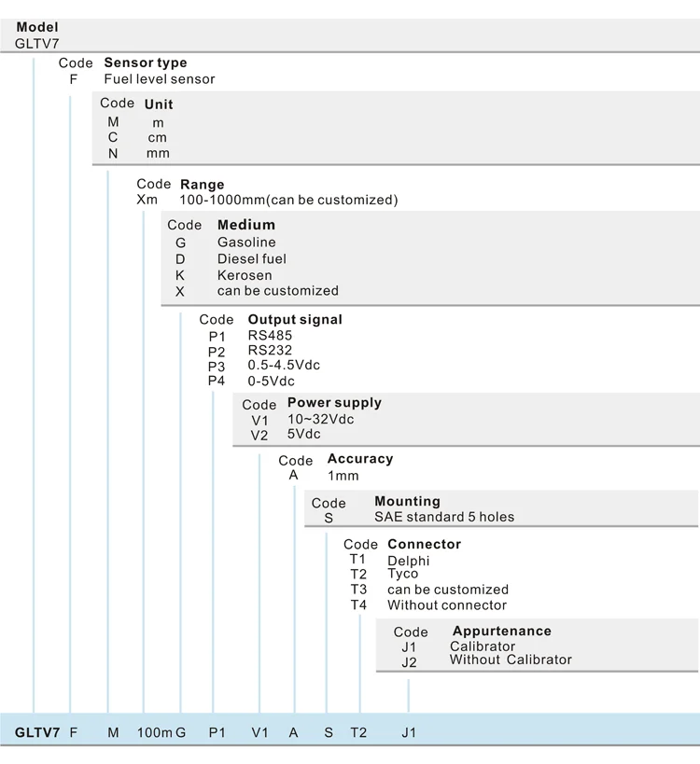Click 'T2' in the bottom example row
This screenshot has height=764, width=700.
[x=358, y=733]
